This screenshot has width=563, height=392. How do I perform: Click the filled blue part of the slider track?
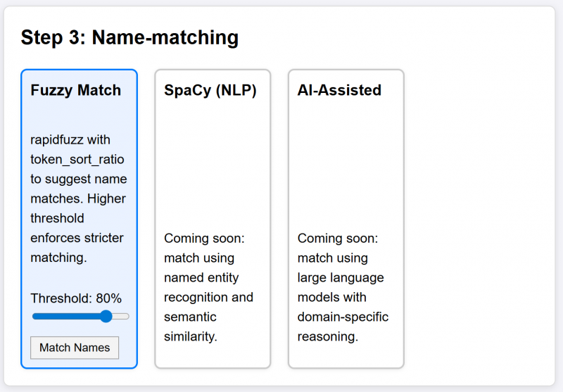(x=67, y=317)
